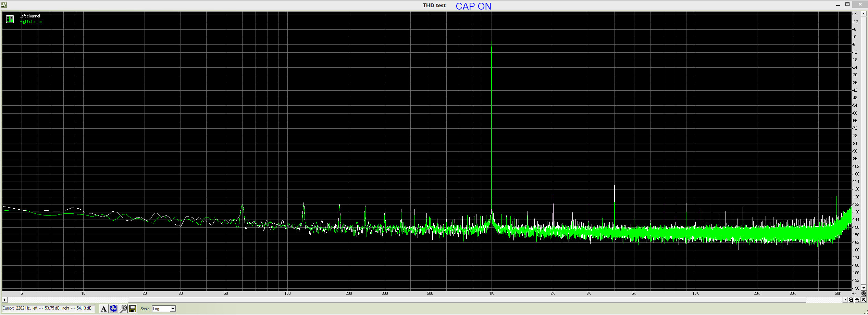Click the 10K frequency axis label
The height and width of the screenshot is (315, 868).
(695, 293)
